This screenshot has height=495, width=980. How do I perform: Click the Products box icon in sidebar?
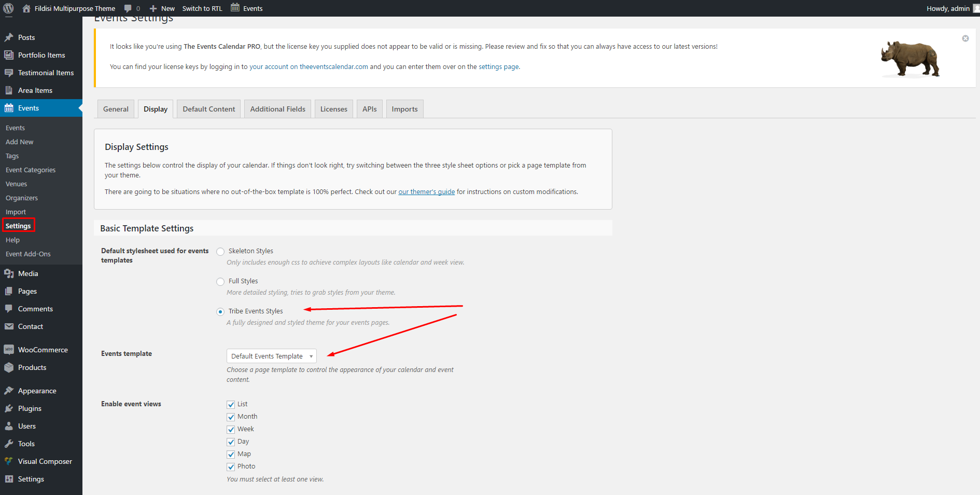(9, 367)
